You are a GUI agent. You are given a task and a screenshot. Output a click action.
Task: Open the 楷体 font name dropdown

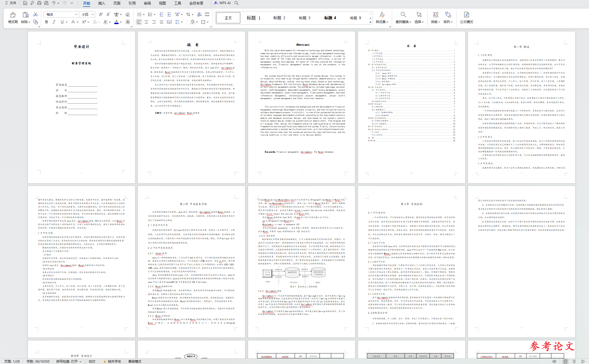point(76,14)
